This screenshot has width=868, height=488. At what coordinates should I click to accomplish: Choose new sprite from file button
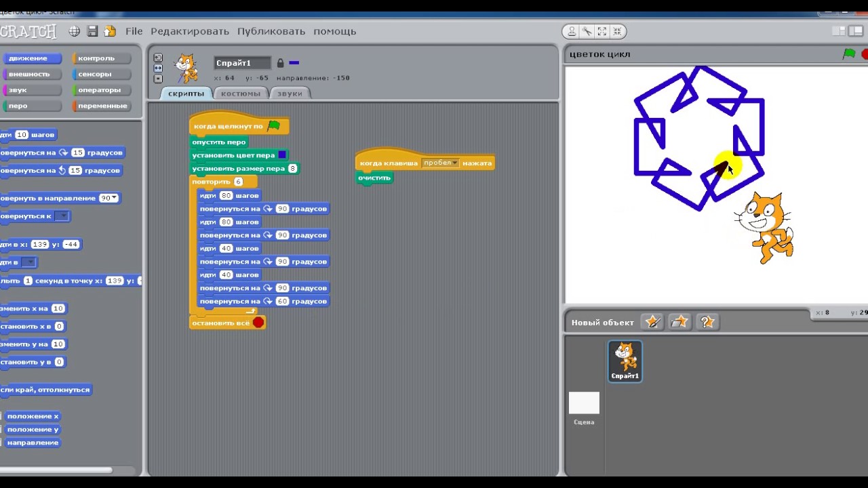click(679, 322)
